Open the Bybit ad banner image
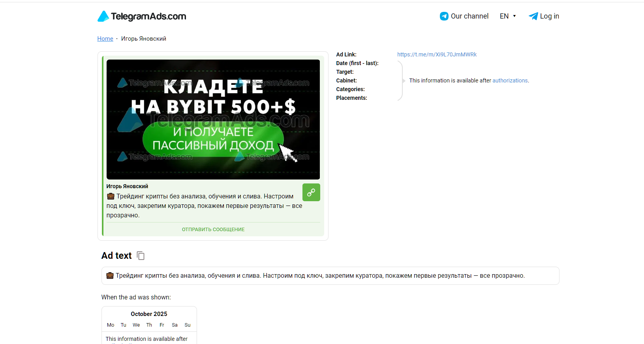This screenshot has height=344, width=644. 213,120
